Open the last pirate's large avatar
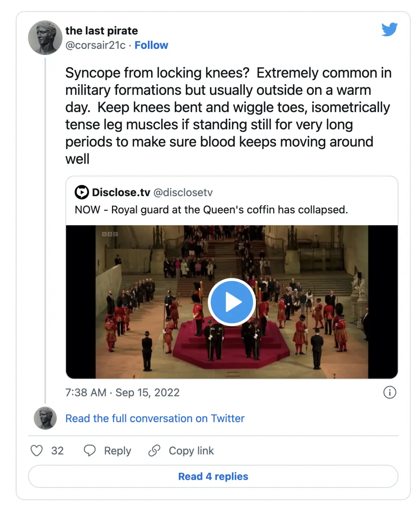The image size is (420, 513). (x=45, y=38)
